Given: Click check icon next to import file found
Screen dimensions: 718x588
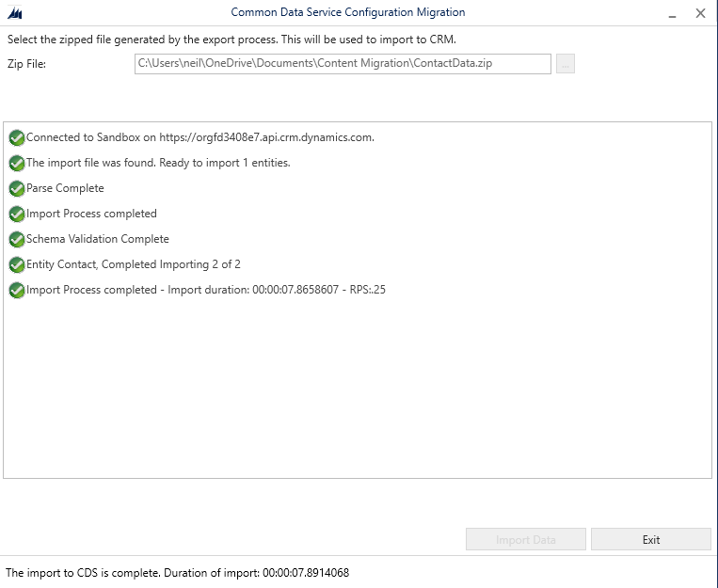Looking at the screenshot, I should click(17, 163).
